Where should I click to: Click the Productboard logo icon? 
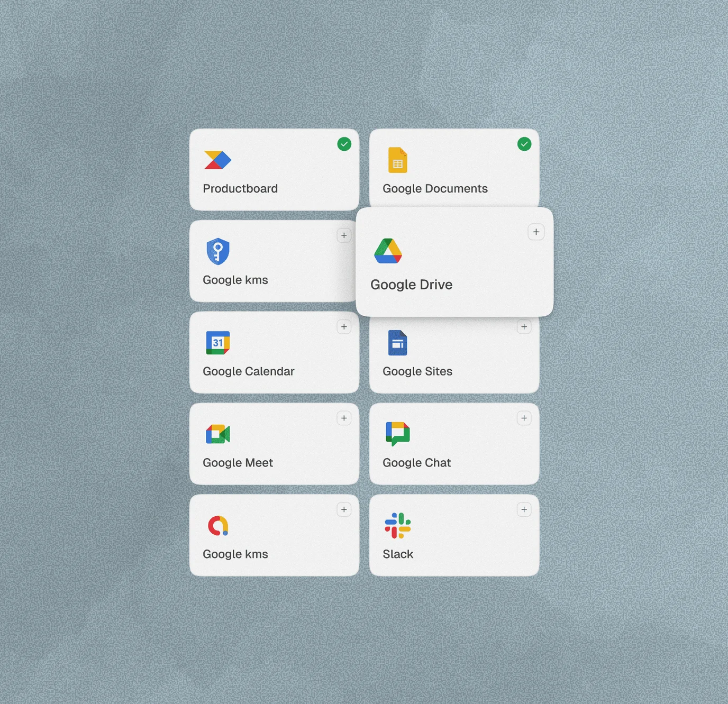tap(218, 160)
